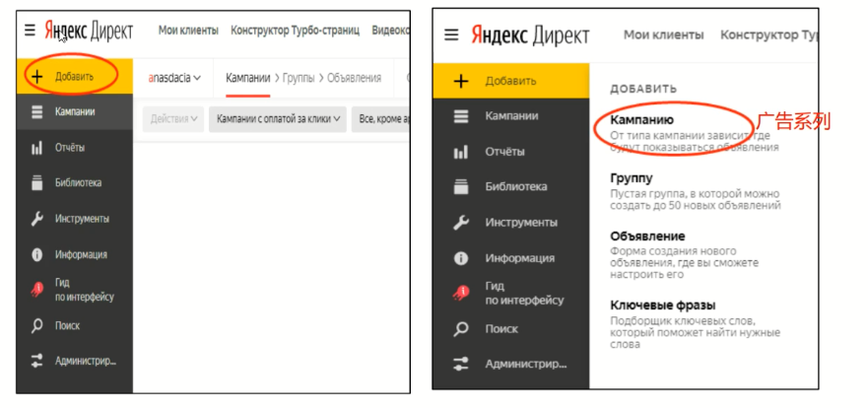Open Конструктор Турбо-страниц in right header
This screenshot has width=868, height=408.
[768, 34]
